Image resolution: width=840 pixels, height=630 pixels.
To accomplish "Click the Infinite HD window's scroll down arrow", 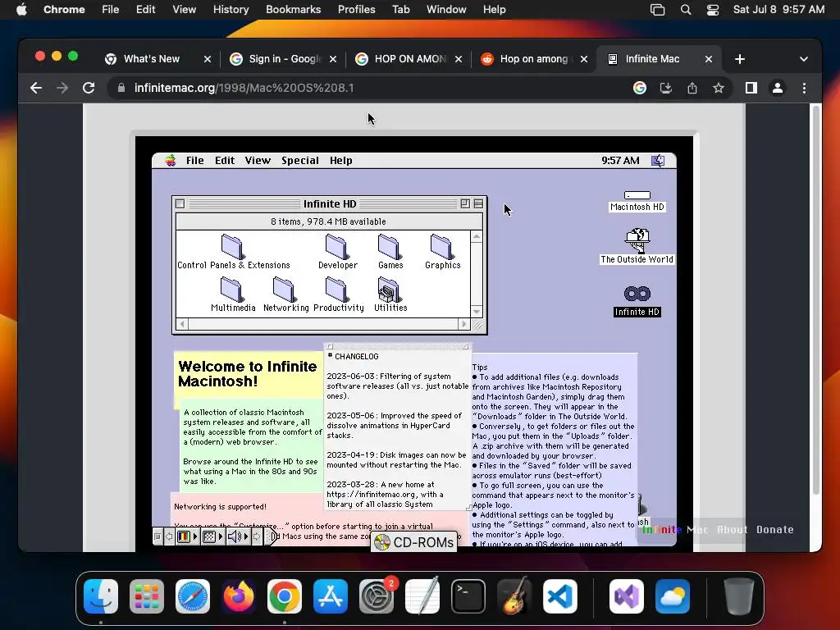I will click(x=477, y=312).
